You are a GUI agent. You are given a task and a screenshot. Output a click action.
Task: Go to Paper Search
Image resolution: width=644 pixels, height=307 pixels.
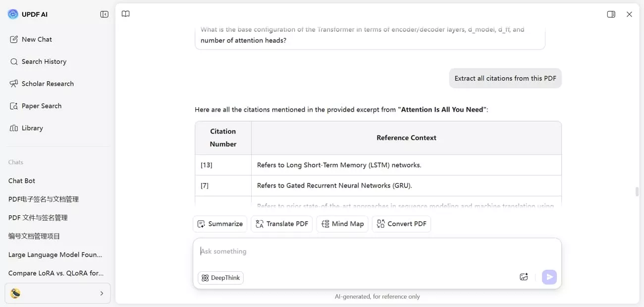(41, 106)
